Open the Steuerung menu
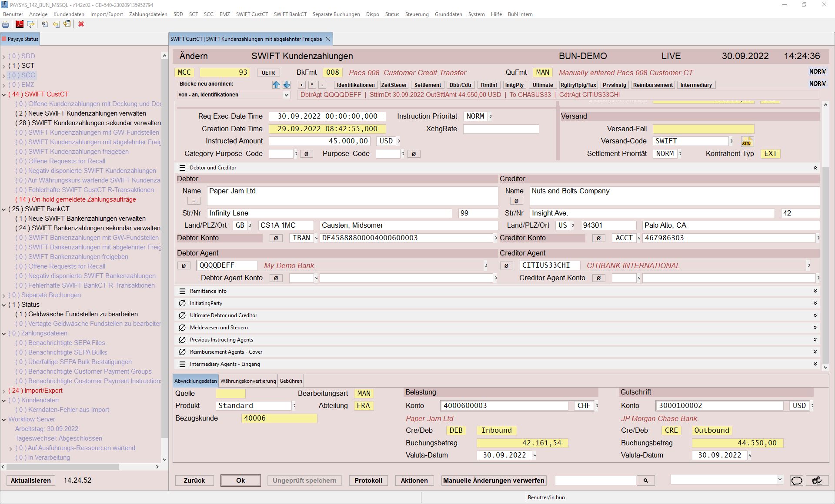 click(417, 14)
